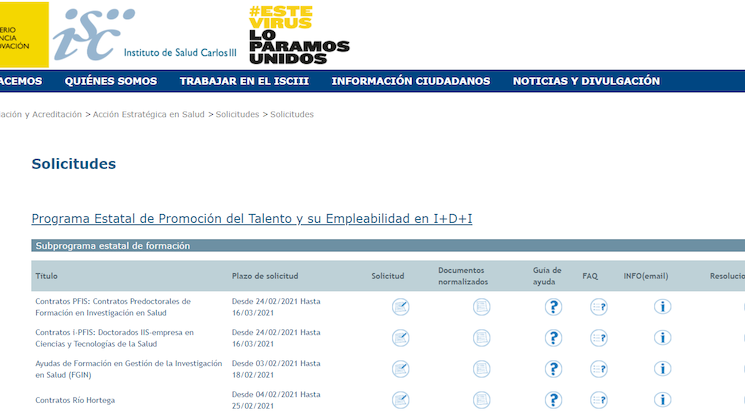The image size is (745, 419).
Task: Click the INFO(email) column header
Action: coord(646,276)
